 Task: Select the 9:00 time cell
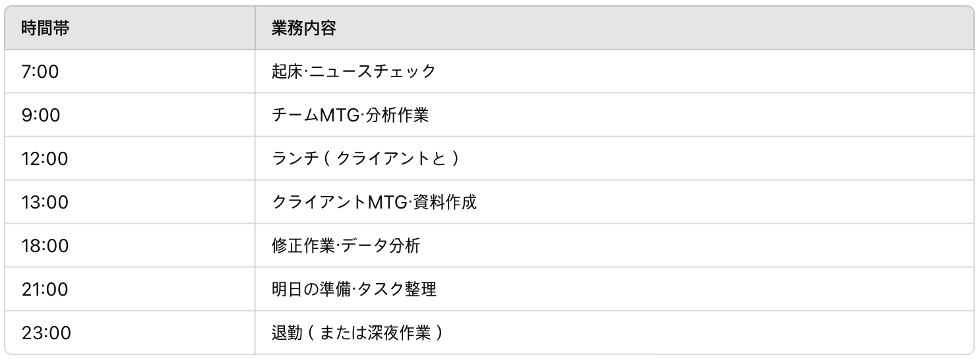(x=41, y=115)
